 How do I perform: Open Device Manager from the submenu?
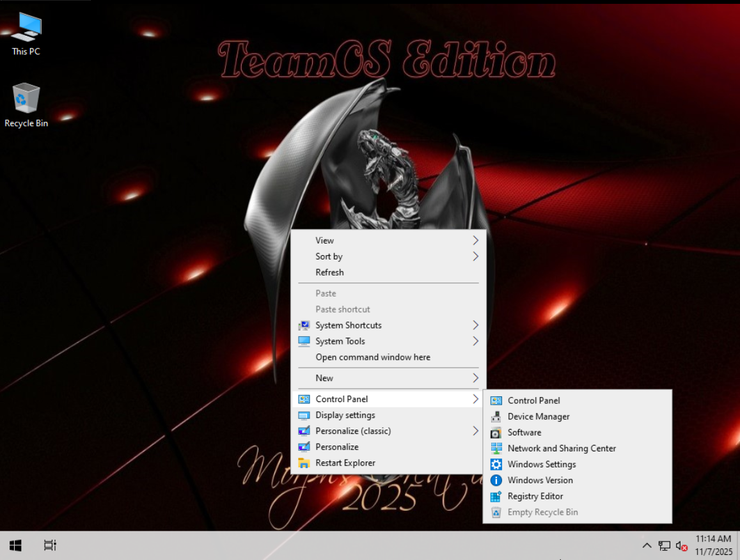[x=538, y=416]
